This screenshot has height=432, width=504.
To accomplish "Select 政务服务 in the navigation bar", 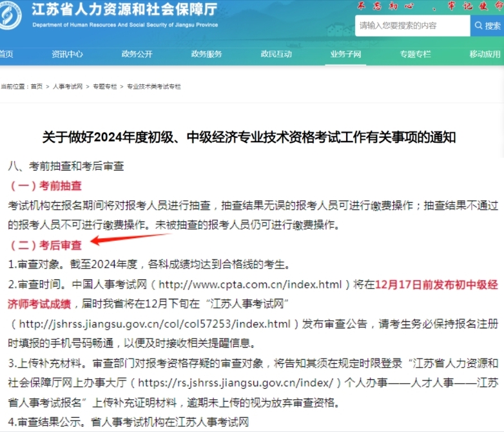I will 206,54.
